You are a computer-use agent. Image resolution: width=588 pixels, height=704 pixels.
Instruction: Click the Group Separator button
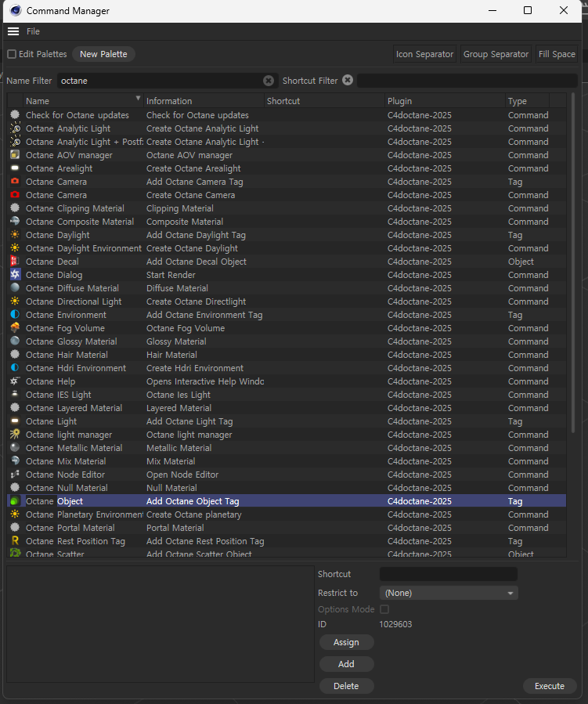click(x=496, y=54)
